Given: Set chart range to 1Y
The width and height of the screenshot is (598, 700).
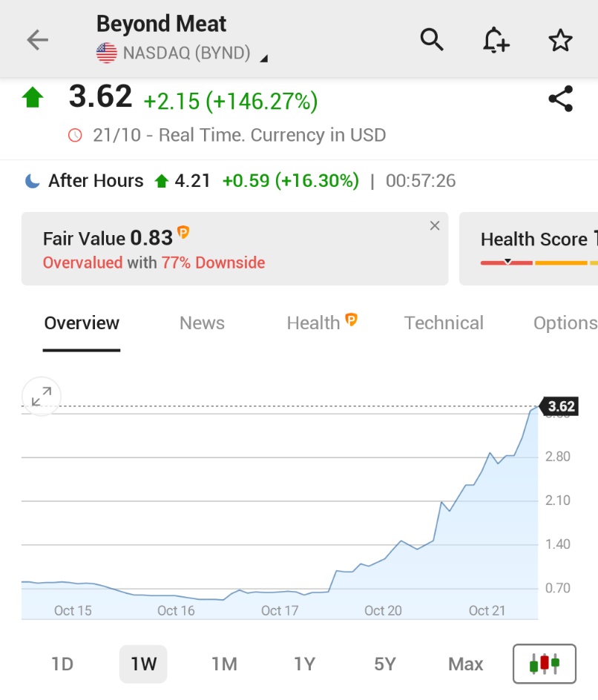Looking at the screenshot, I should click(305, 664).
